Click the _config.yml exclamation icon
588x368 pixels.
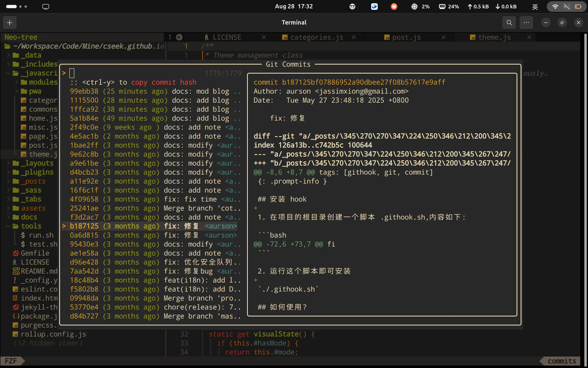(15, 280)
